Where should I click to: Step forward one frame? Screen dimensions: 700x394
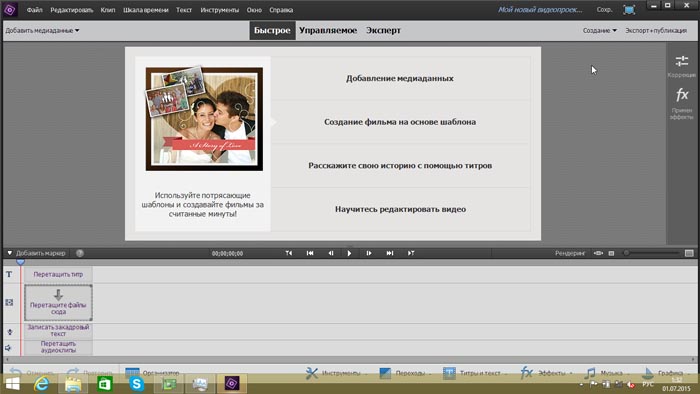[369, 253]
